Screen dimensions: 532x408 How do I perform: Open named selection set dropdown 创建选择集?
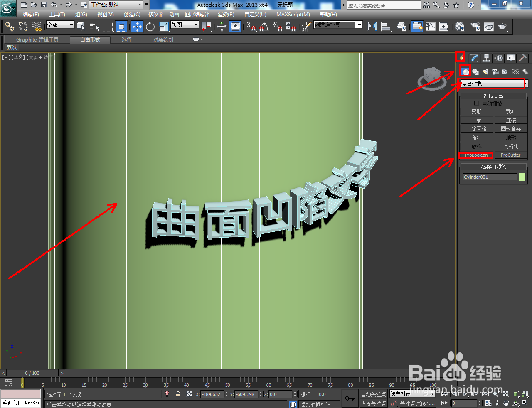pos(338,25)
